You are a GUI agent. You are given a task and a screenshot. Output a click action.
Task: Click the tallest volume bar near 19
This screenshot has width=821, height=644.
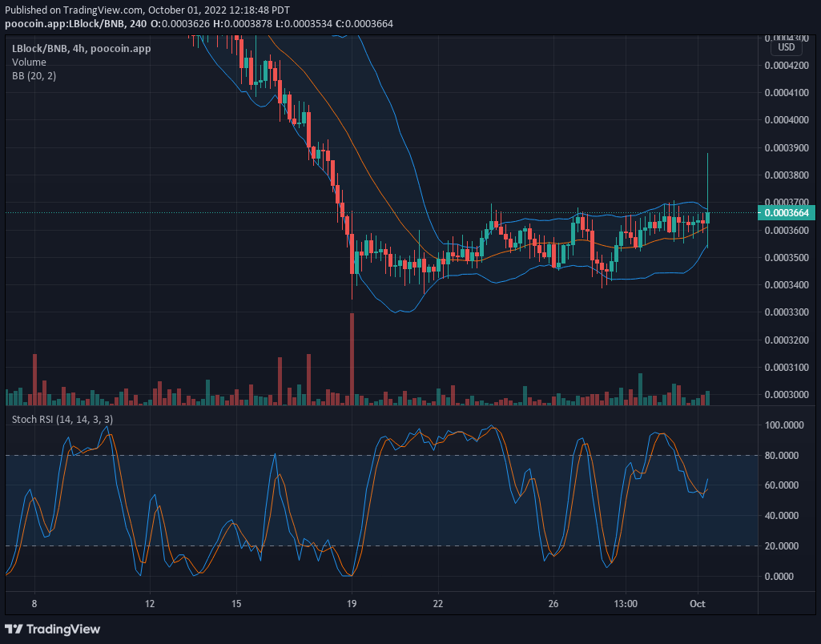(x=352, y=359)
